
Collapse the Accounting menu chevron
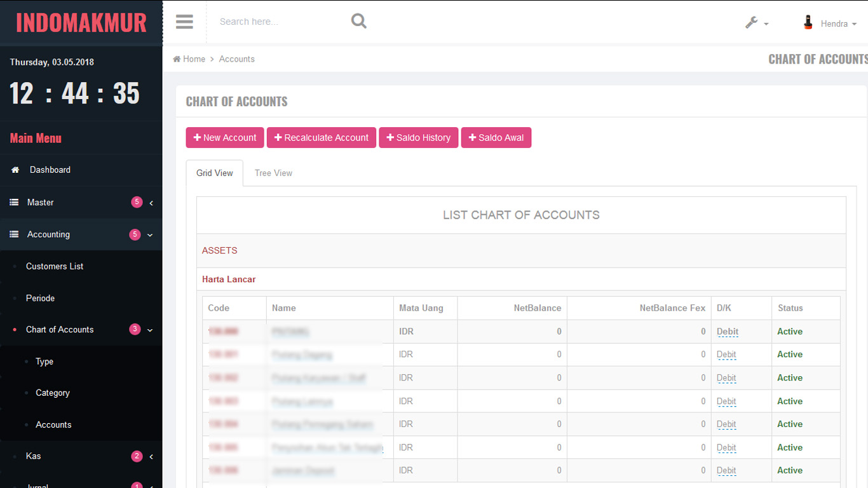tap(150, 235)
